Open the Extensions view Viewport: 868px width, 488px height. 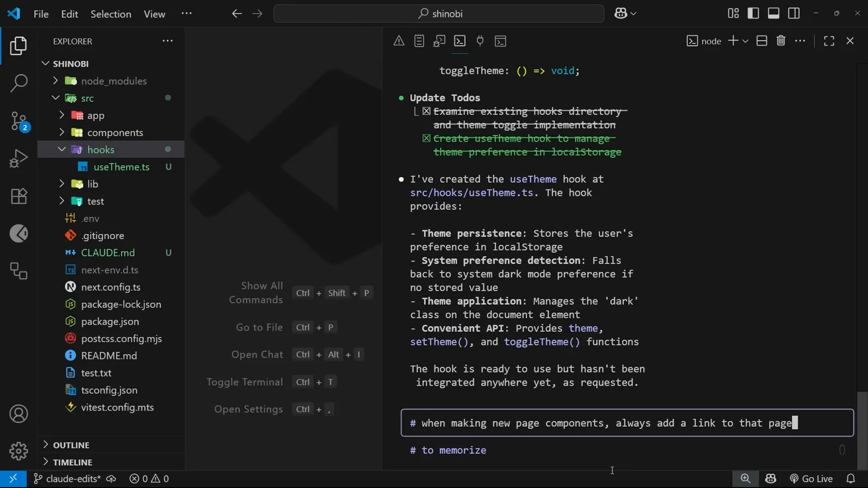(18, 196)
